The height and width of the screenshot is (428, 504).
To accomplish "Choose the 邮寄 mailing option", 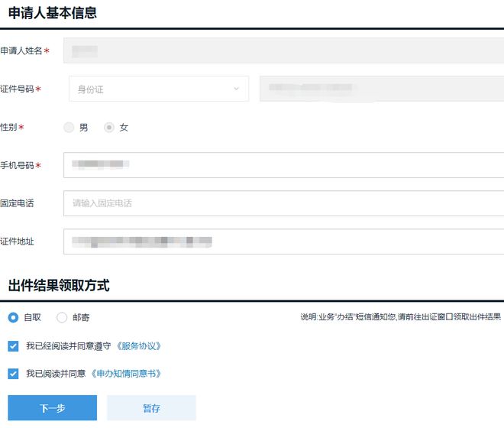I will [62, 318].
